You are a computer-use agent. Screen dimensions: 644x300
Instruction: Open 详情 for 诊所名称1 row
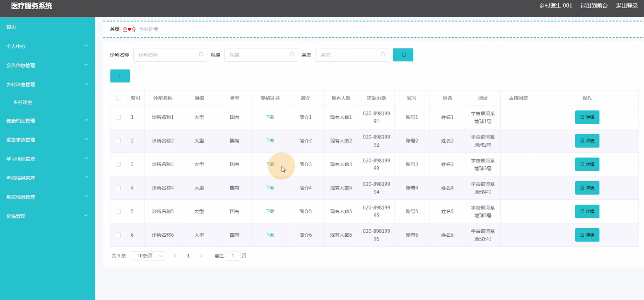point(587,117)
